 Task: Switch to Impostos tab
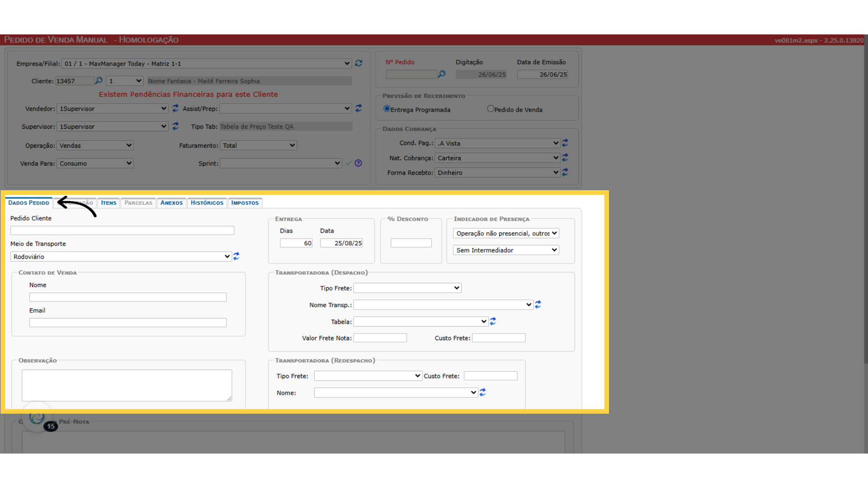point(245,203)
